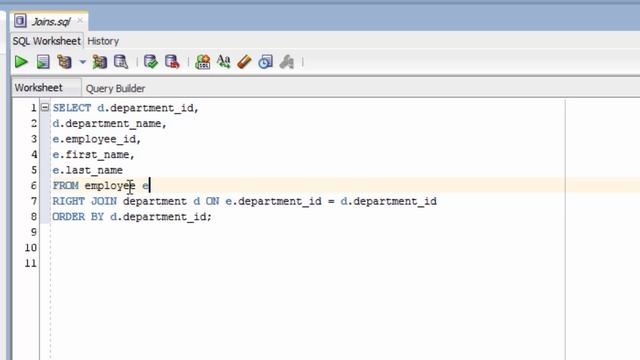Click the RIGHT JOIN keywords on line 7
The image size is (640, 360).
coord(84,201)
